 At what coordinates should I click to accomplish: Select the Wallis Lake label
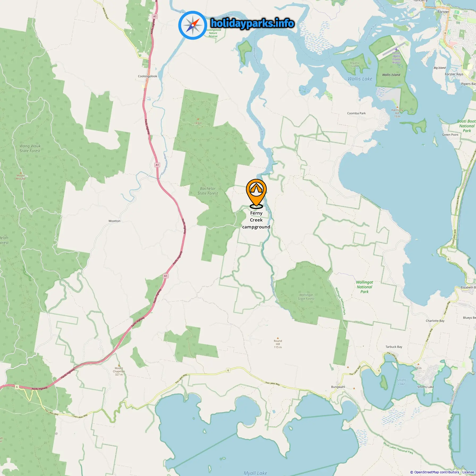coord(360,79)
